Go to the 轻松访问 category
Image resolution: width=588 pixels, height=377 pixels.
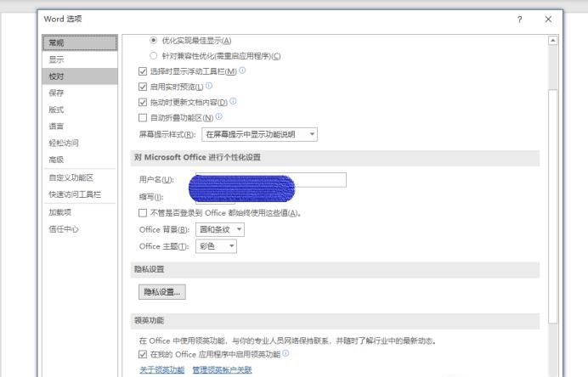80,143
